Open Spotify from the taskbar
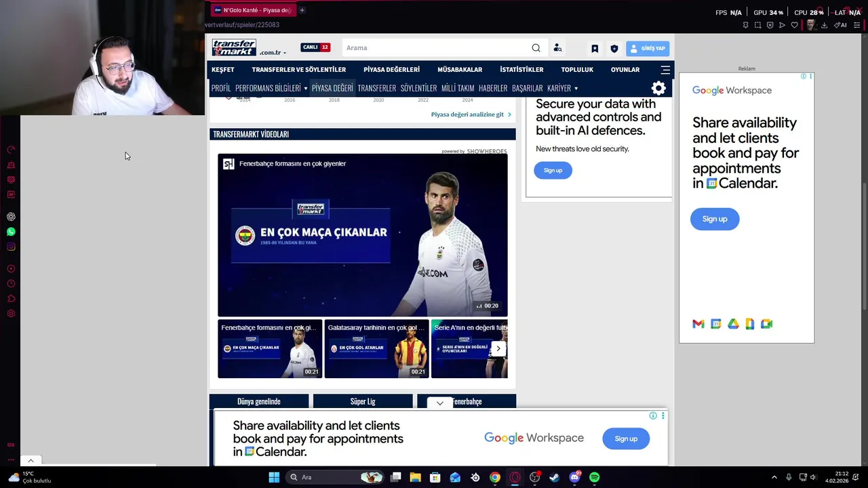868x488 pixels. 594,477
